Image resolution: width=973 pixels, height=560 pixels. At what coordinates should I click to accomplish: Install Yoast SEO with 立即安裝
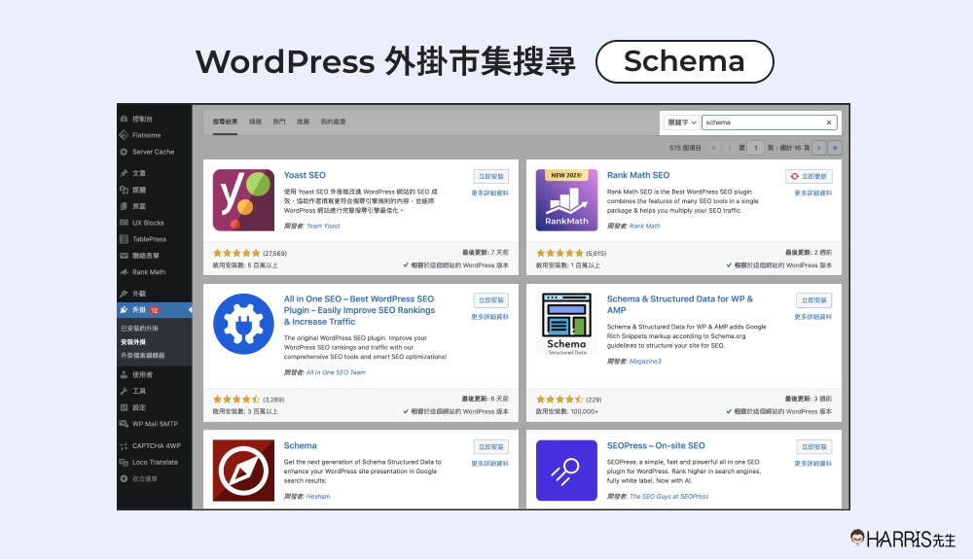point(490,177)
